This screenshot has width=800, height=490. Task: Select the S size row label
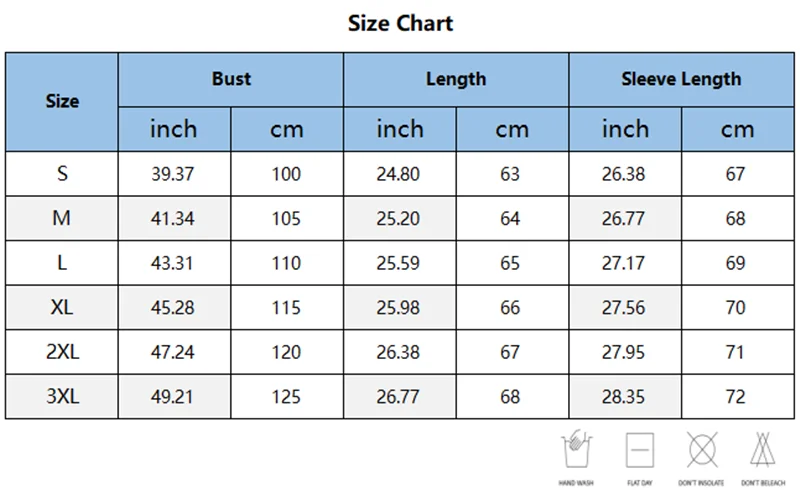coord(62,174)
